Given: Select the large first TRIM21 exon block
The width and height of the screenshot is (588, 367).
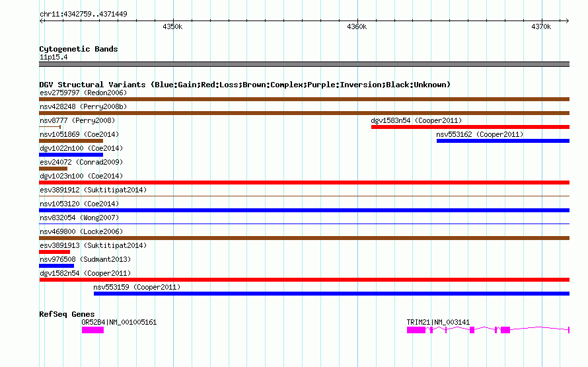Looking at the screenshot, I should (x=416, y=330).
